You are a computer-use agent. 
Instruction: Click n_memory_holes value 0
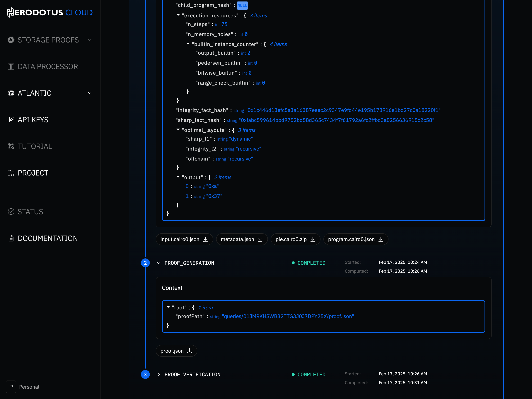[x=246, y=34]
